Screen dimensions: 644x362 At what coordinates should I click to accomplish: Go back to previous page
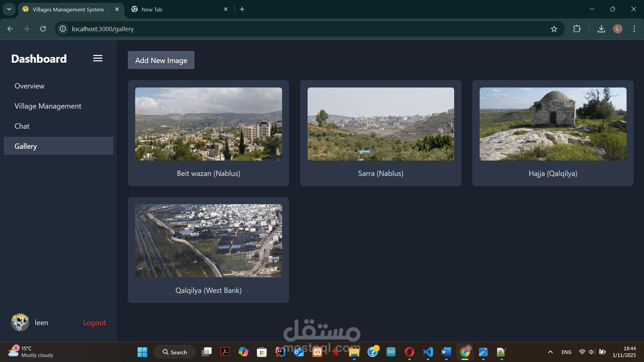coord(10,29)
